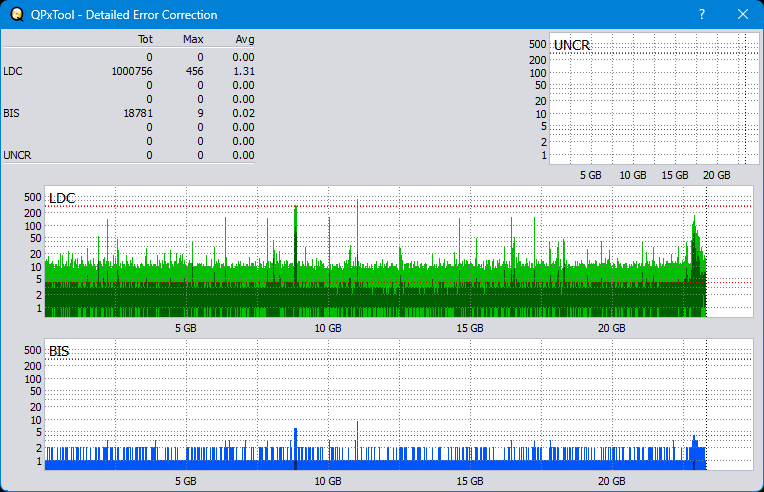764x492 pixels.
Task: Select the LDC max value 456
Action: 194,71
